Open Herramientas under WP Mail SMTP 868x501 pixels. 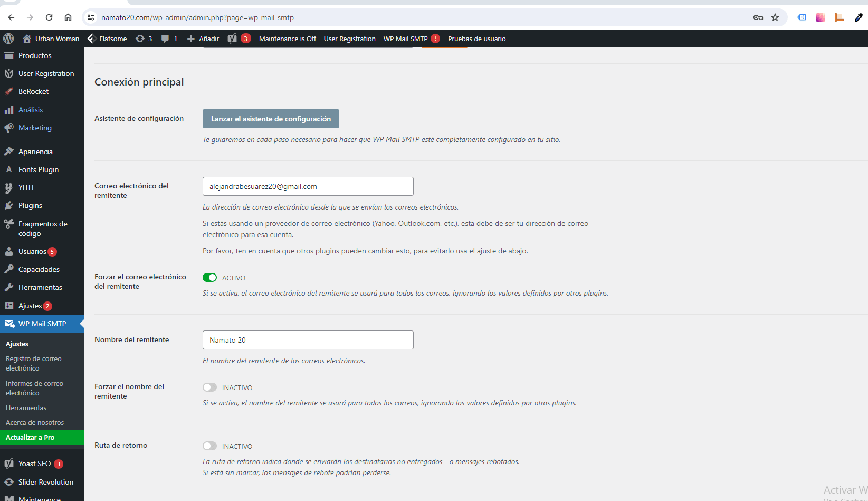click(x=26, y=408)
